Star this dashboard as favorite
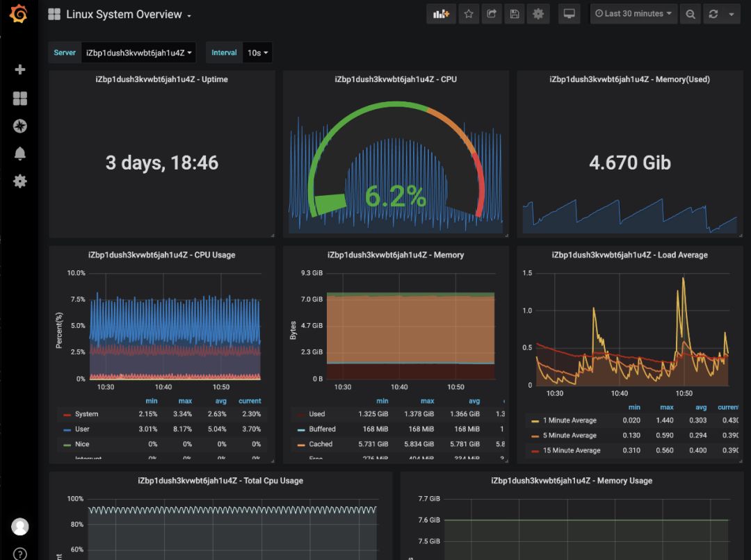 (469, 14)
